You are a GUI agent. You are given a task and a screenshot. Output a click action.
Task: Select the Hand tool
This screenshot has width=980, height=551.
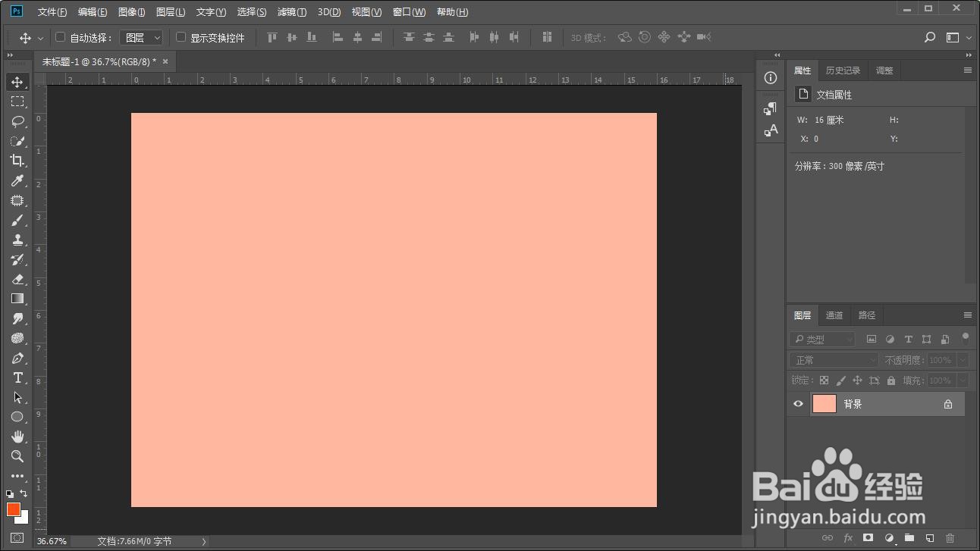17,437
